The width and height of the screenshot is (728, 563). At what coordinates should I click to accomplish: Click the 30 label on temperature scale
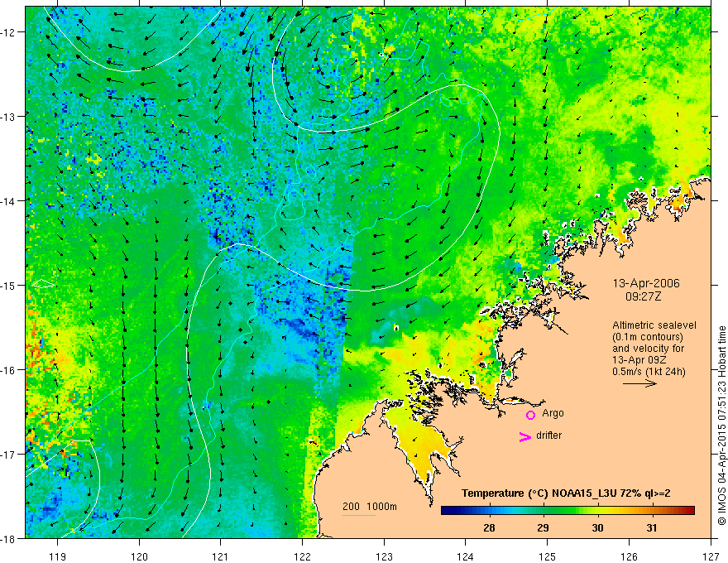click(597, 527)
